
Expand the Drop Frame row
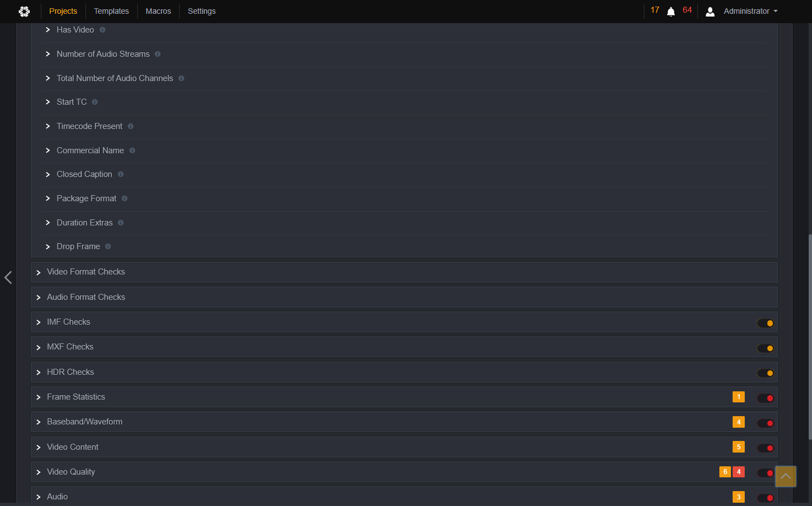(48, 247)
